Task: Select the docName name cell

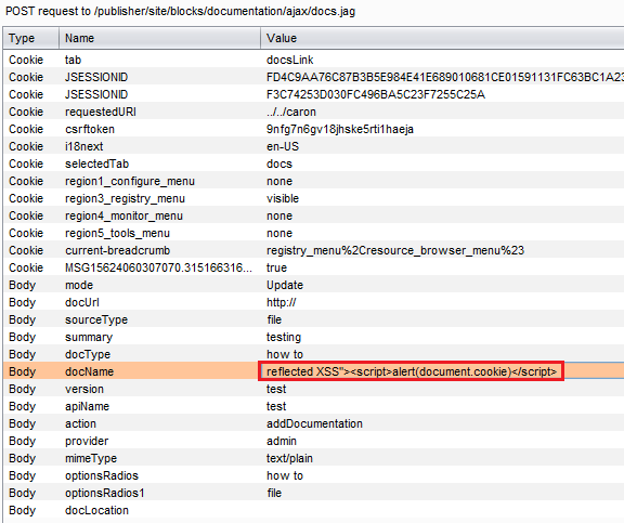Action: coord(89,372)
